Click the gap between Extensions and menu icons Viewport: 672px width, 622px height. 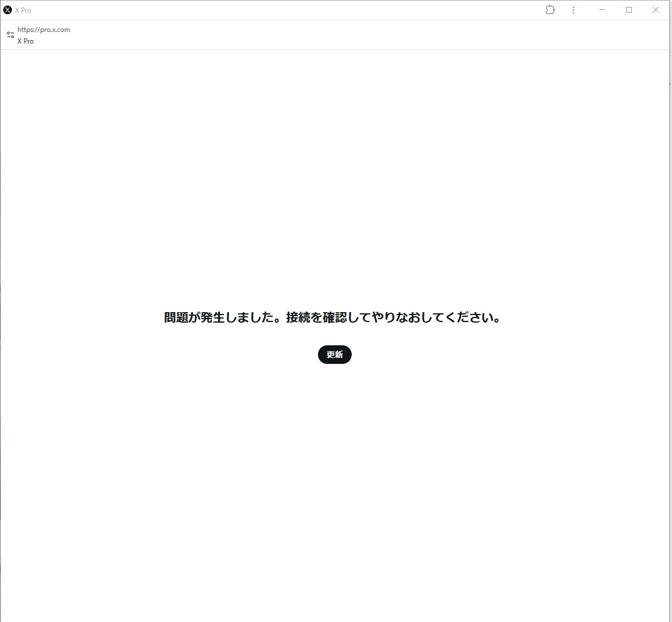562,10
